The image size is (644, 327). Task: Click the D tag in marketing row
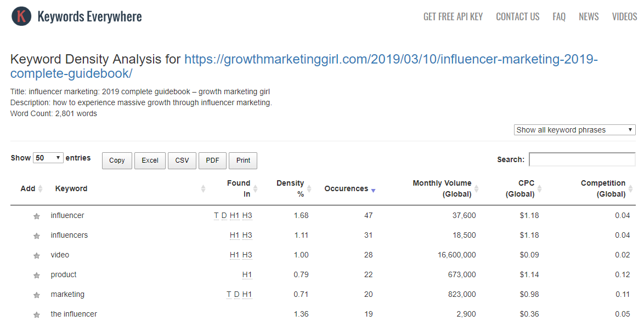click(x=236, y=295)
